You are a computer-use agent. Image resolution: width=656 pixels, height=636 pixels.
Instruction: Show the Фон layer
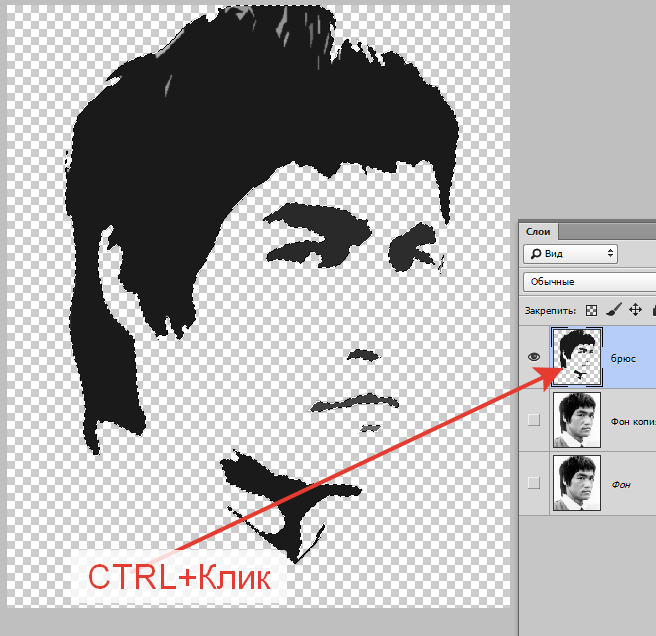(x=533, y=483)
